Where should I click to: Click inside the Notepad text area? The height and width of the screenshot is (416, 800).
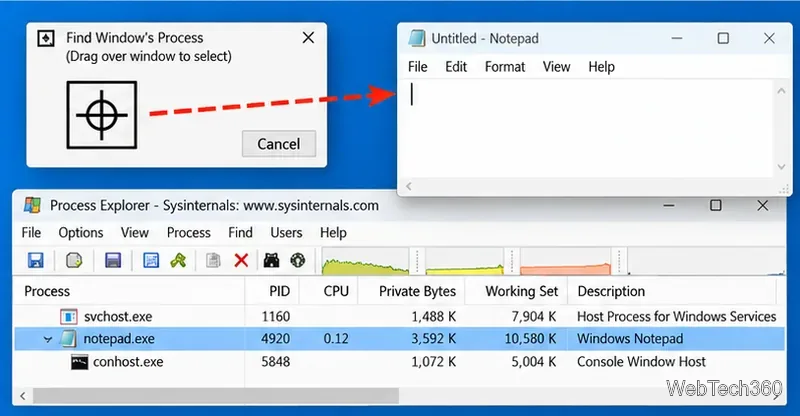(587, 128)
